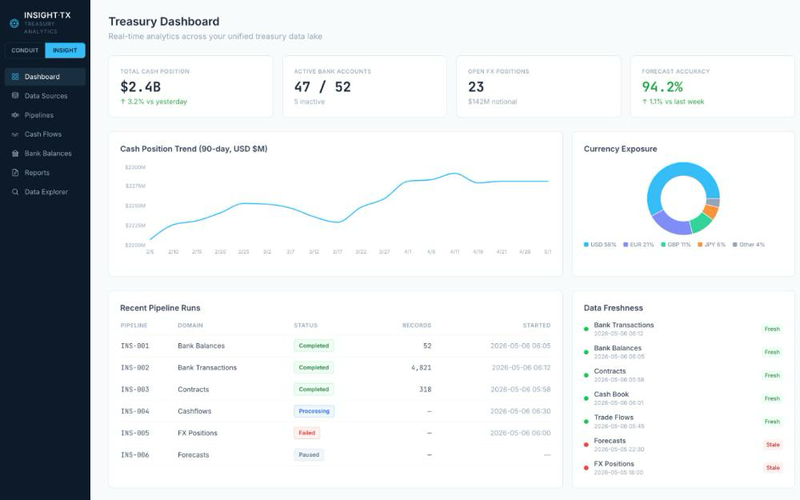Click the Status column header
The image size is (800, 500).
[x=306, y=325]
